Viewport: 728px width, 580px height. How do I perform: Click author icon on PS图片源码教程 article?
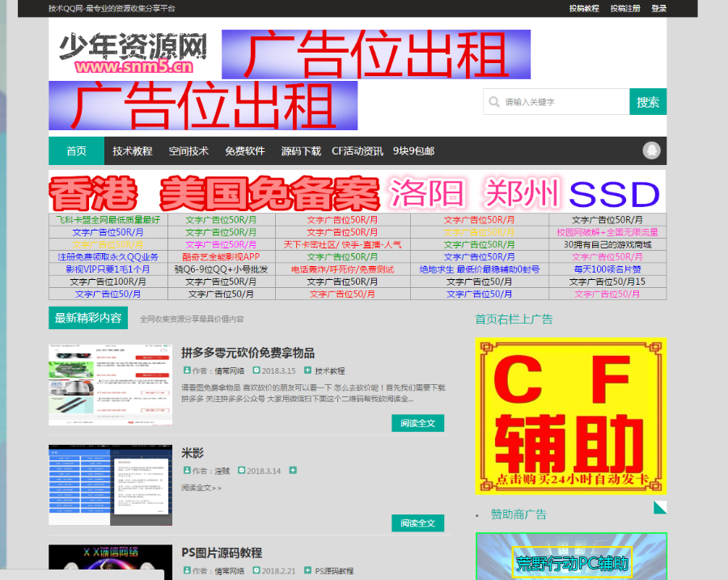[187, 570]
